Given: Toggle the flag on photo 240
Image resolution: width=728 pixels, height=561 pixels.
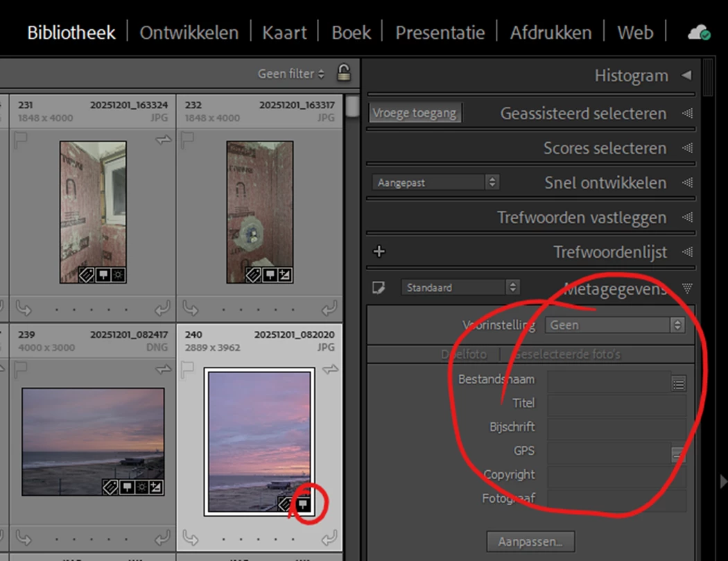Looking at the screenshot, I should [187, 370].
